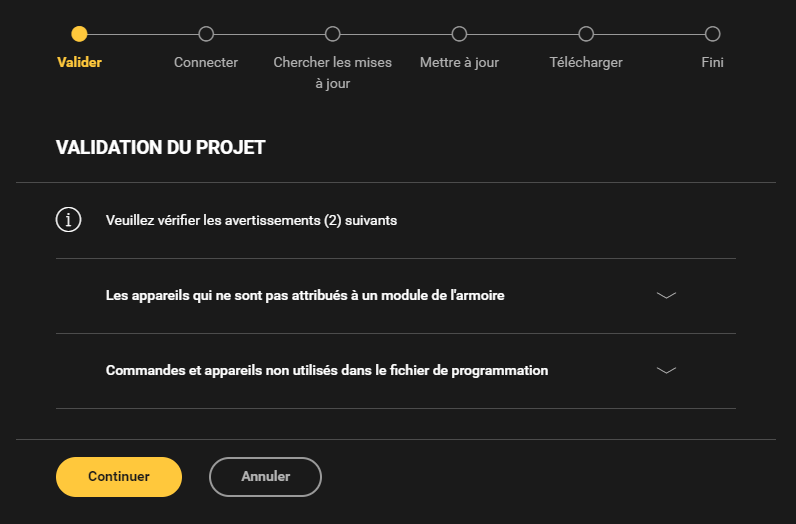The image size is (796, 524).
Task: Select the Fini step label
Action: 712,63
